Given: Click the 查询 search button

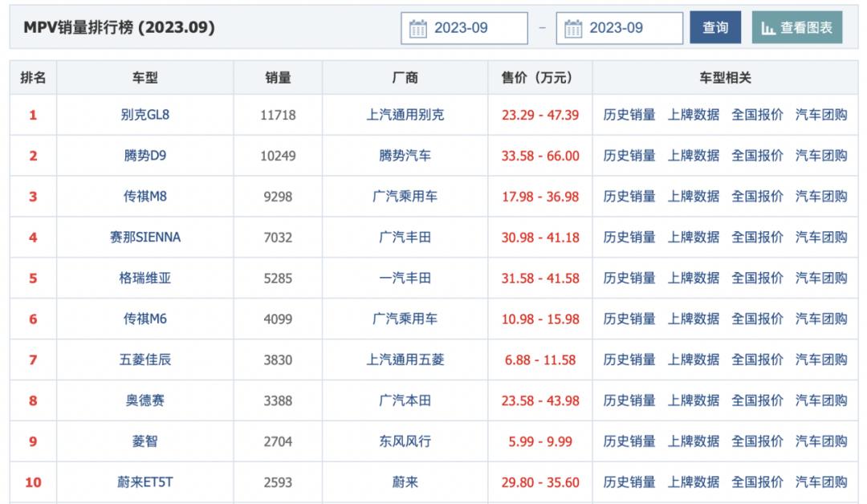Looking at the screenshot, I should [715, 28].
